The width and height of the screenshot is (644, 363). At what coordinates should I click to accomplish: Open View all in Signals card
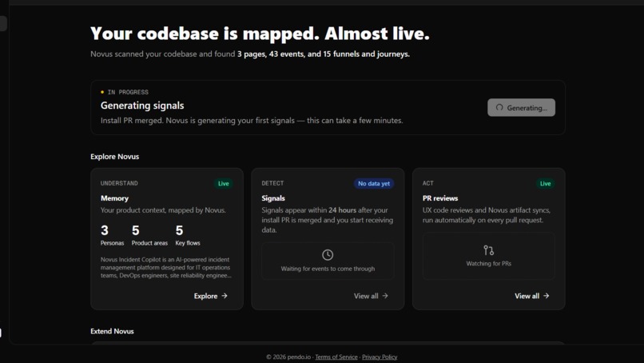371,296
